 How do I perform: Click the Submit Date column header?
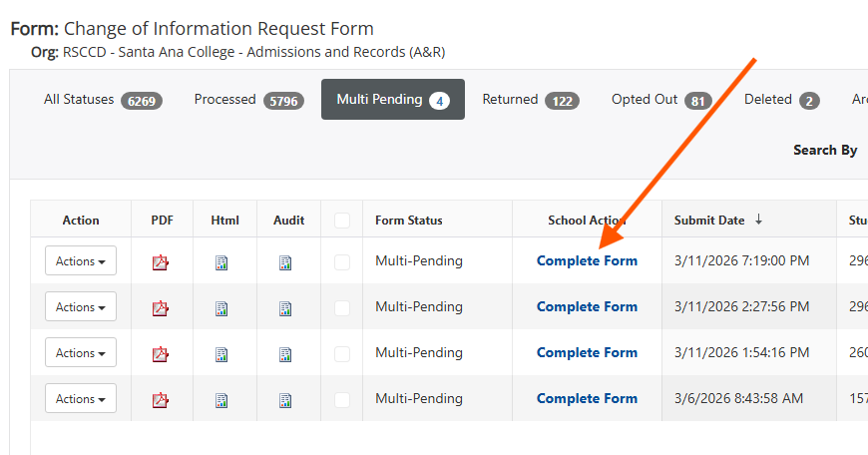(x=709, y=221)
